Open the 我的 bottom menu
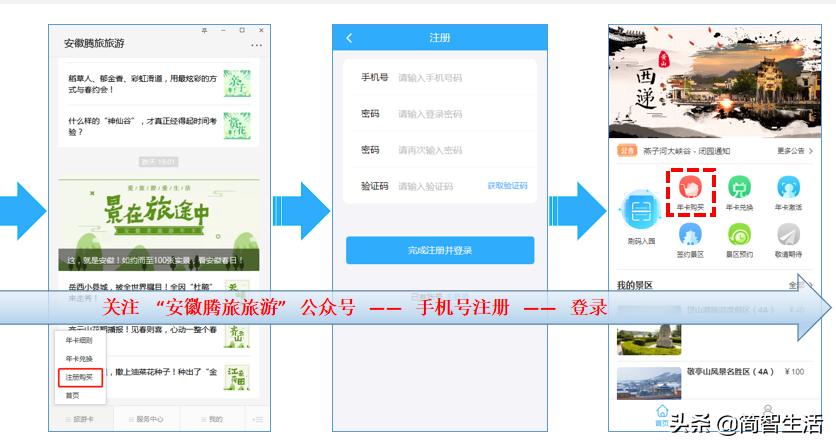Screen dimensions: 836x447 (212, 419)
